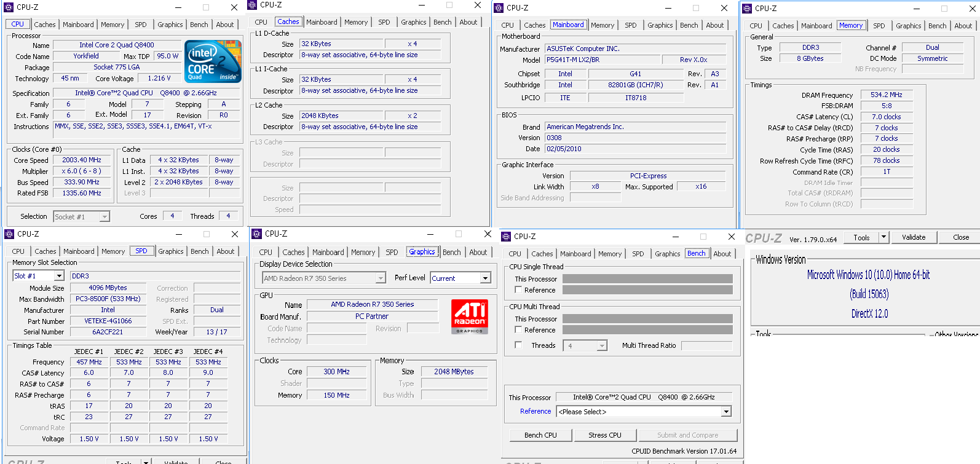The image size is (980, 464).
Task: Click the DRAM Frequency value 534.2 MHz
Action: [887, 95]
